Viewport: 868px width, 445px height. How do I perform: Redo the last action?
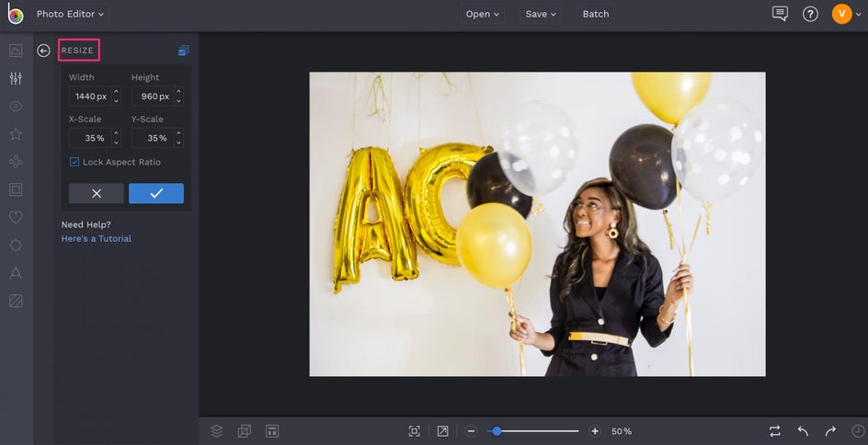(x=830, y=430)
